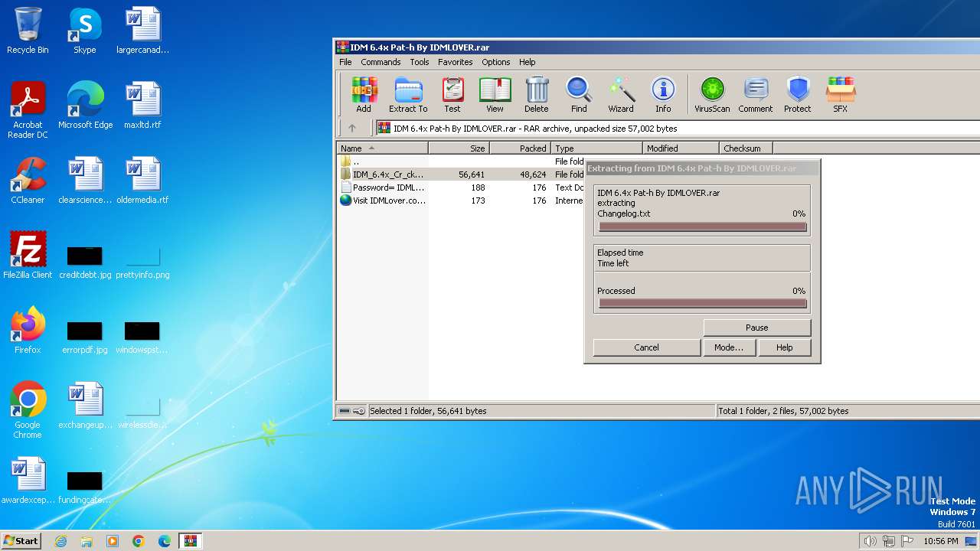Click Help in the extraction dialog
The image size is (980, 551).
(x=784, y=347)
